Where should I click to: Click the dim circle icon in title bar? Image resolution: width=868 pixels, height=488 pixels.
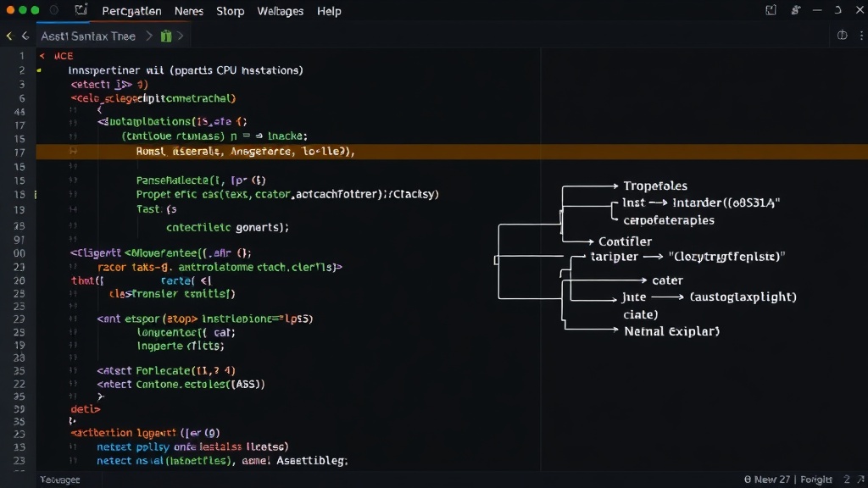coord(53,10)
